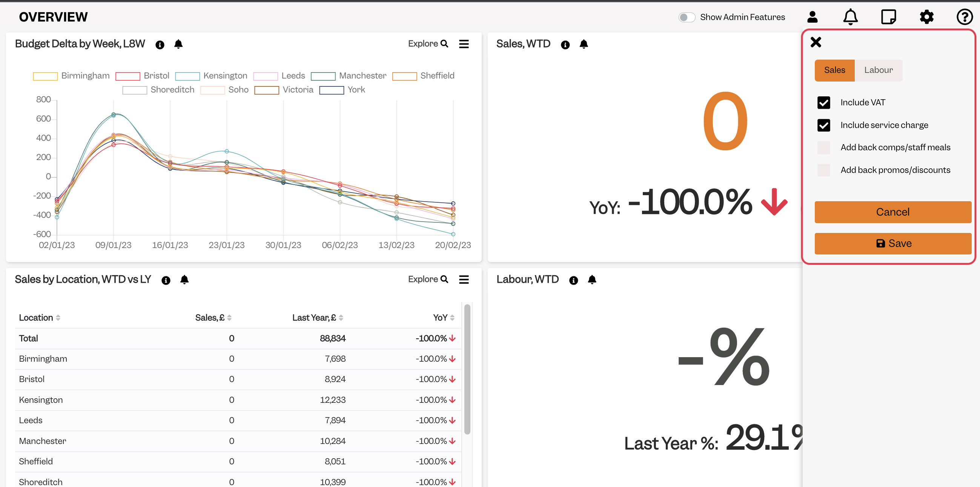Screen dimensions: 980x487
Task: Toggle Show Admin Features switch
Action: (x=687, y=17)
